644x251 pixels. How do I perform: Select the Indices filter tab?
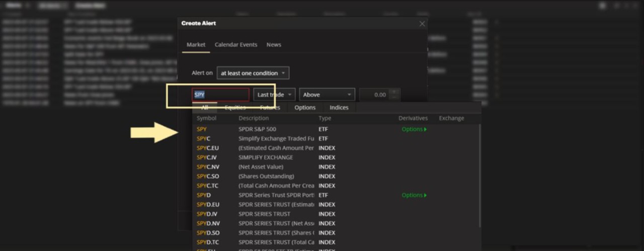[x=339, y=108]
